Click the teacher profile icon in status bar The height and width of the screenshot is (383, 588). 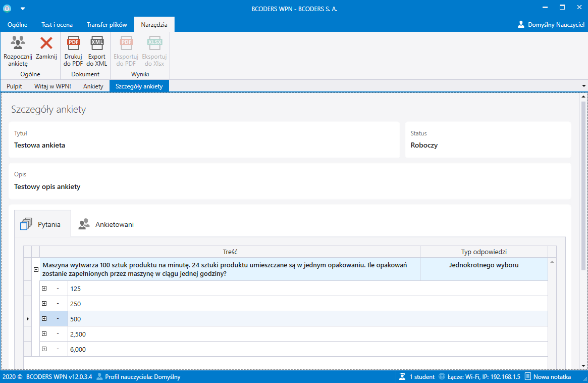click(x=99, y=376)
